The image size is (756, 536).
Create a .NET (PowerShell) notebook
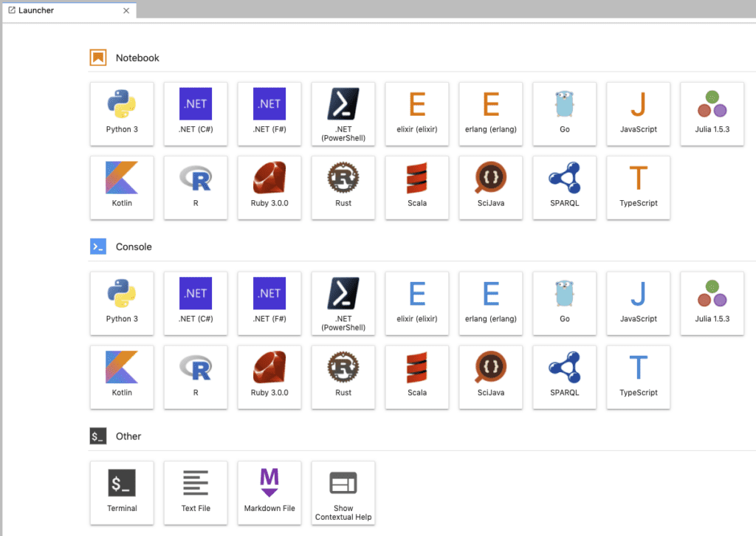[343, 114]
